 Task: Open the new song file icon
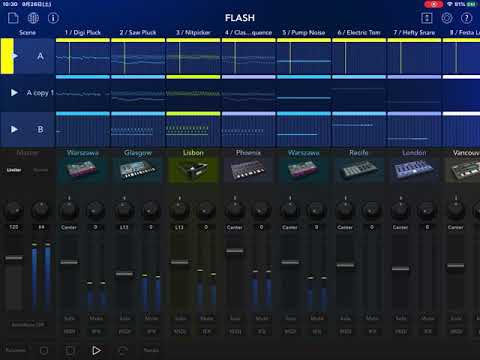pyautogui.click(x=13, y=18)
